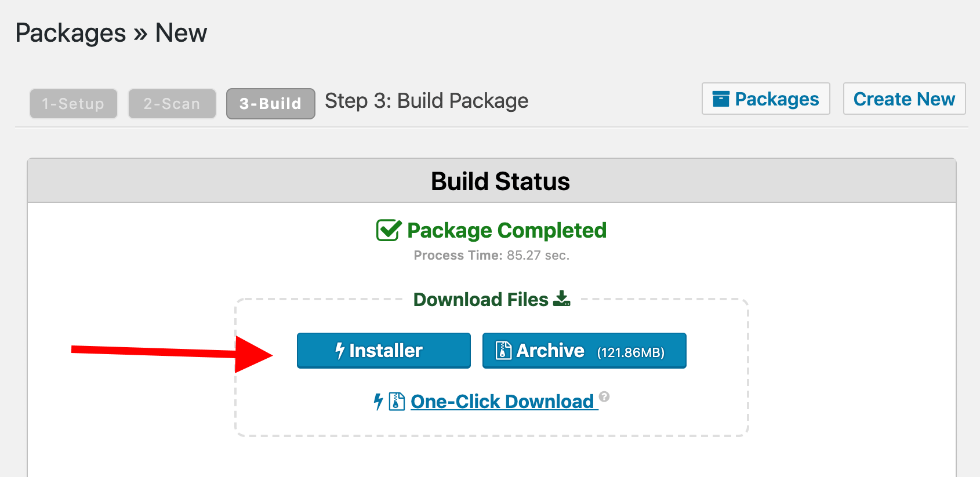Click the green checkmark beside Package Completed
980x477 pixels.
[387, 230]
